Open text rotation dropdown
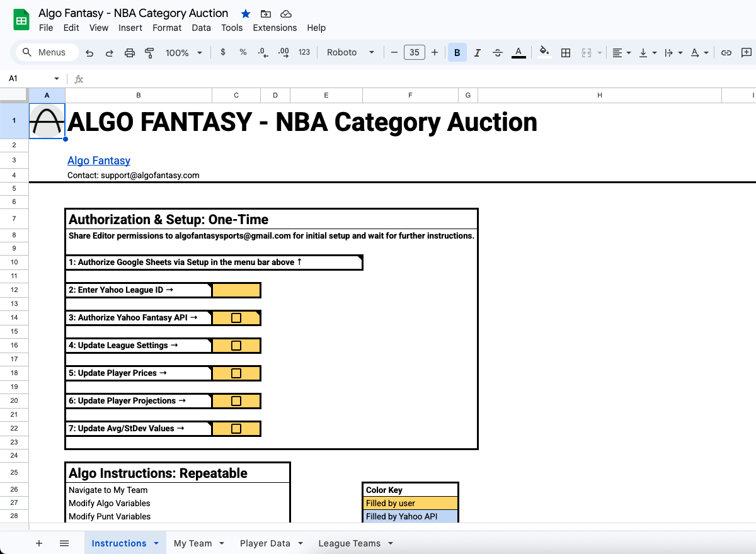Screen dimensions: 756x554 (699, 53)
